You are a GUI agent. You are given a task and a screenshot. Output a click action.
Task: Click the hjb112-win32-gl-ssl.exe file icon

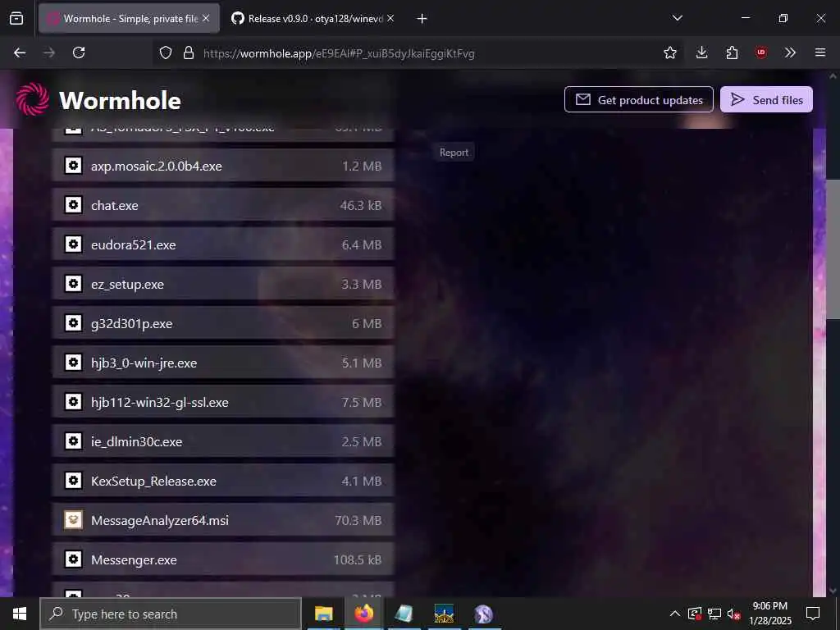(73, 402)
